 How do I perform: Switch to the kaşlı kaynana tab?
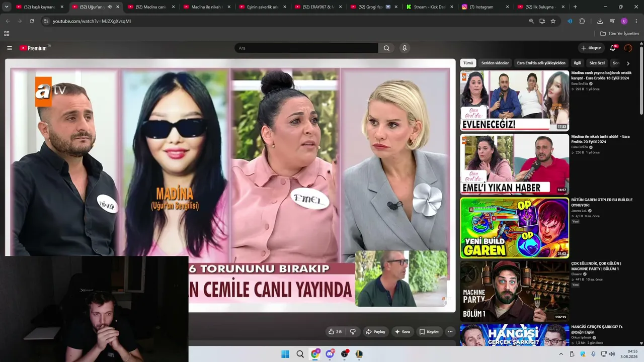(x=38, y=7)
